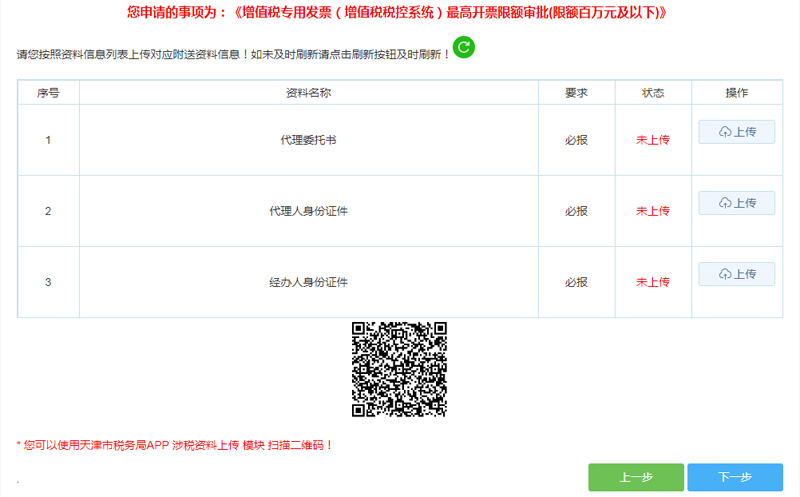Click sequence number 2 cell
Viewport: 800px width, 497px height.
click(48, 211)
